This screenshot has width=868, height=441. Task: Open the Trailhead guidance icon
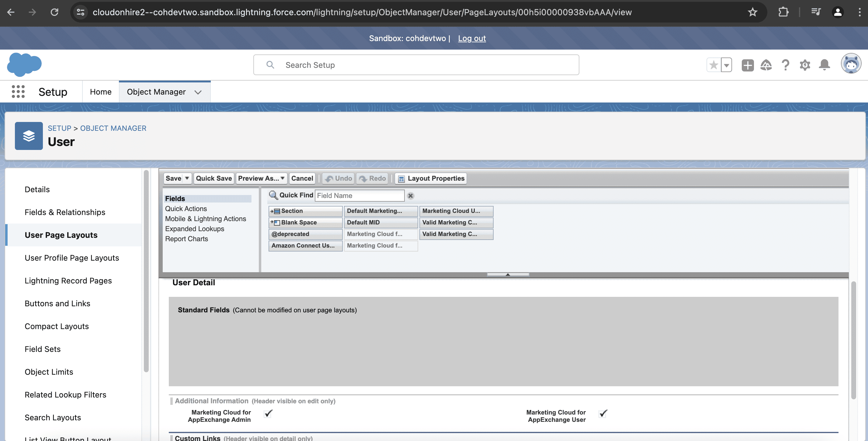pos(766,65)
